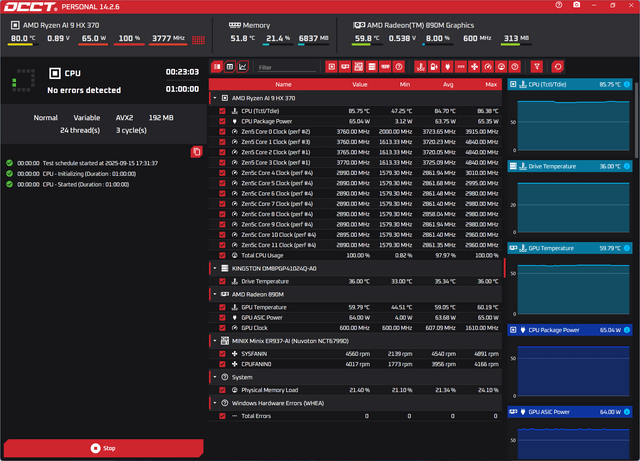Toggle GPU ASIC Power checkbox
The image size is (640, 461).
(x=222, y=317)
